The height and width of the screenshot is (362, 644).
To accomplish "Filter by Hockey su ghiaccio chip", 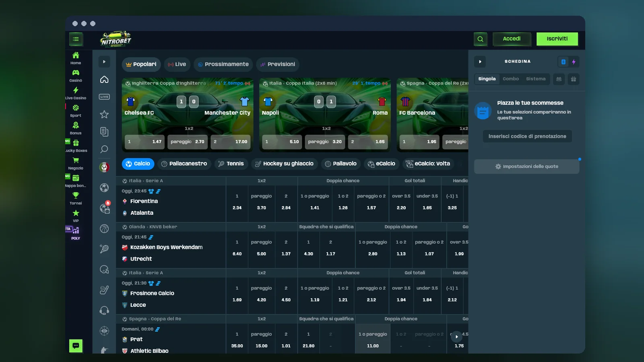I will pos(285,164).
